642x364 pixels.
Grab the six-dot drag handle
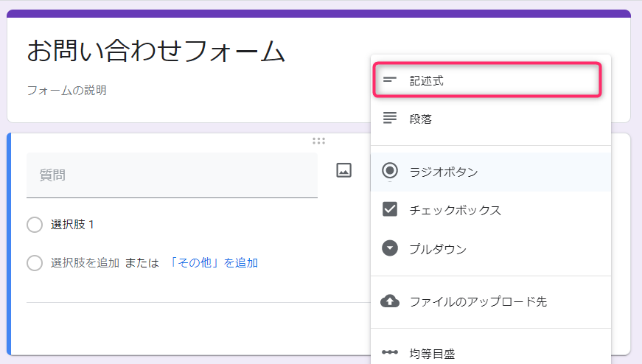pyautogui.click(x=318, y=141)
